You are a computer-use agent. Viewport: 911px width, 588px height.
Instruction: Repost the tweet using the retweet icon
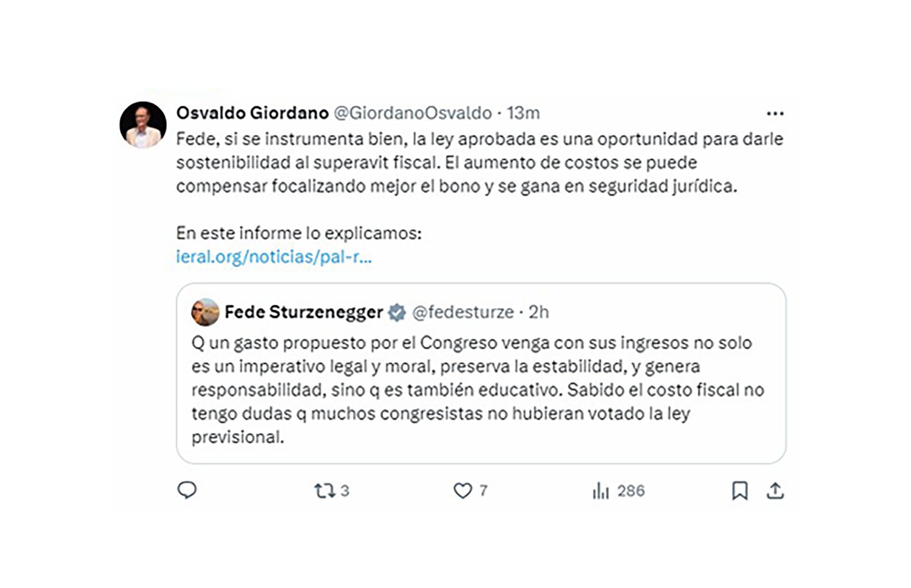tap(325, 490)
